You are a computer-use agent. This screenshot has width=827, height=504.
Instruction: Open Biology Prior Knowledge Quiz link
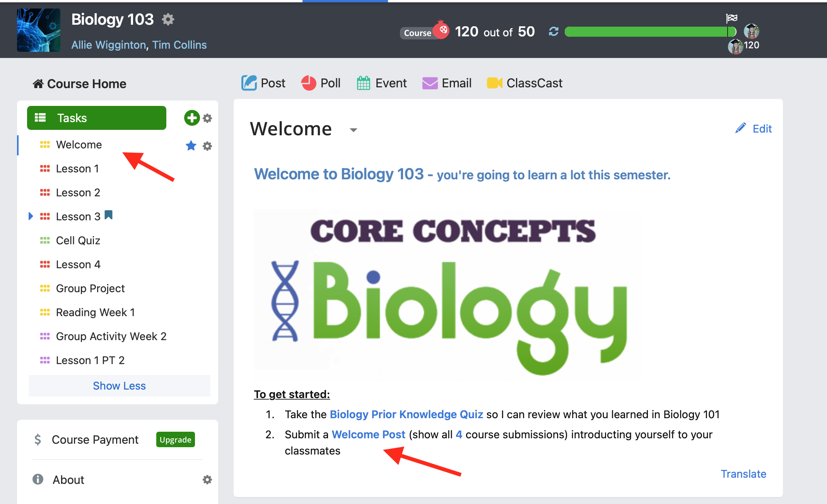[407, 414]
